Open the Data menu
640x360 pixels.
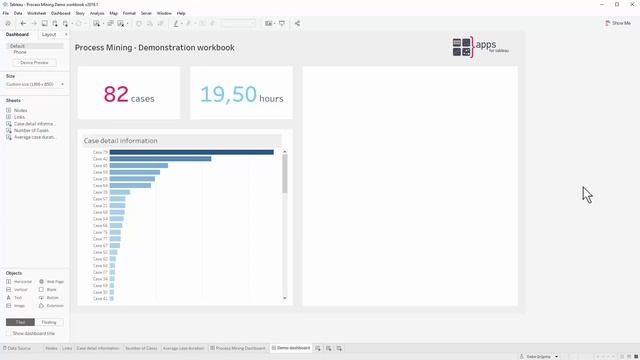pyautogui.click(x=18, y=13)
